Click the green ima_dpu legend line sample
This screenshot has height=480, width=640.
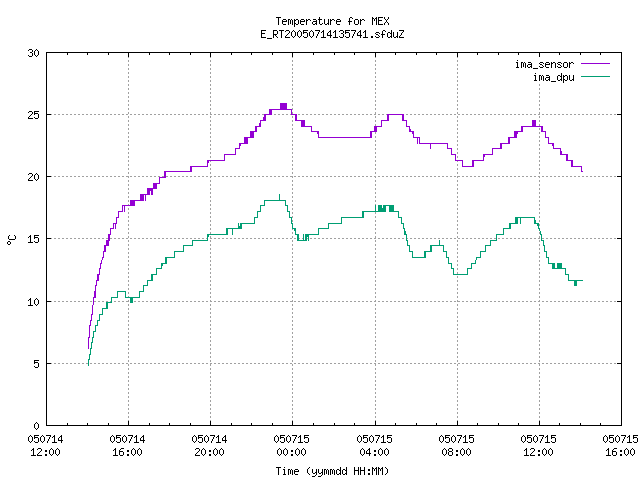[x=595, y=77]
